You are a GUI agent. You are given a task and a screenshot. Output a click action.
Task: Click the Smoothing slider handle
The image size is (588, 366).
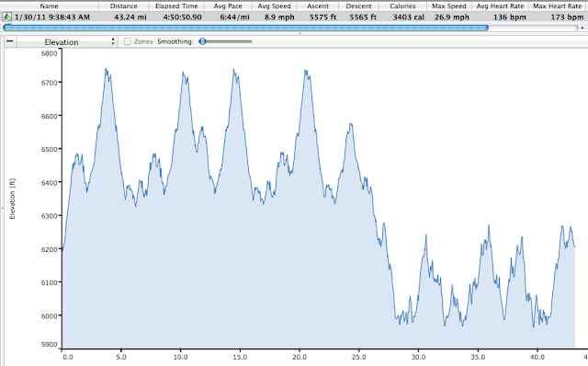pos(202,41)
